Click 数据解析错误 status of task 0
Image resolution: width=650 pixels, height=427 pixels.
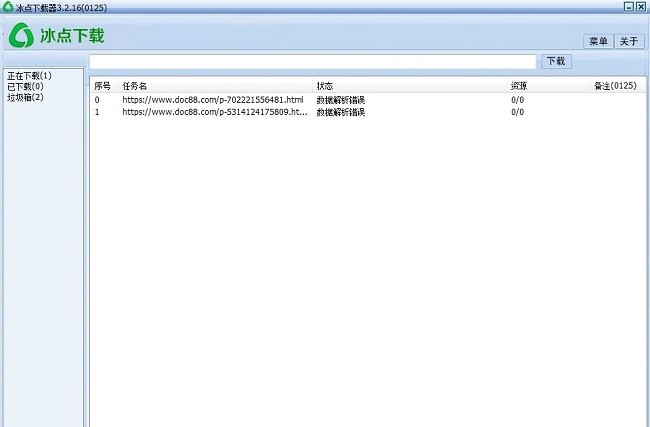[x=340, y=100]
